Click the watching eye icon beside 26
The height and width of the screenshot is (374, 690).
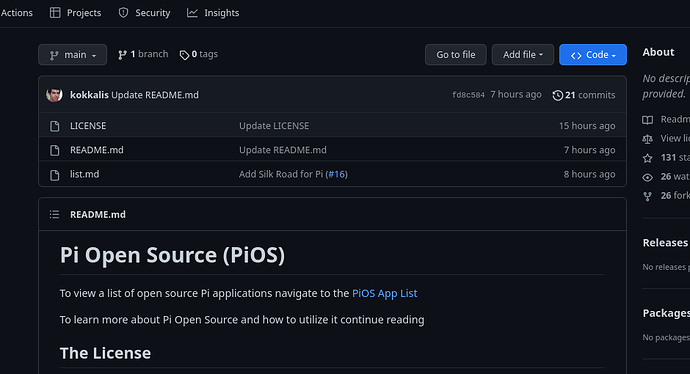[x=647, y=177]
